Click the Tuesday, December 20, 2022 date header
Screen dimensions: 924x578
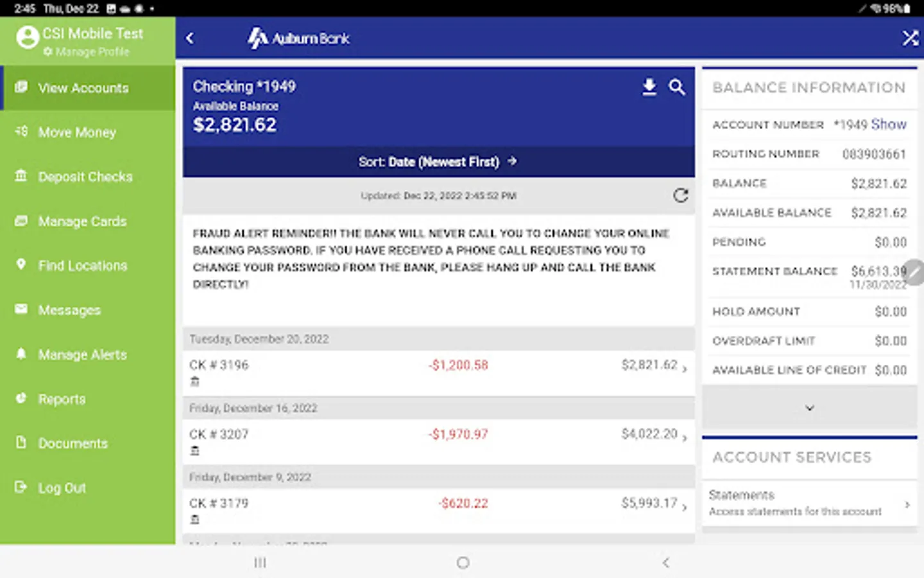(259, 339)
